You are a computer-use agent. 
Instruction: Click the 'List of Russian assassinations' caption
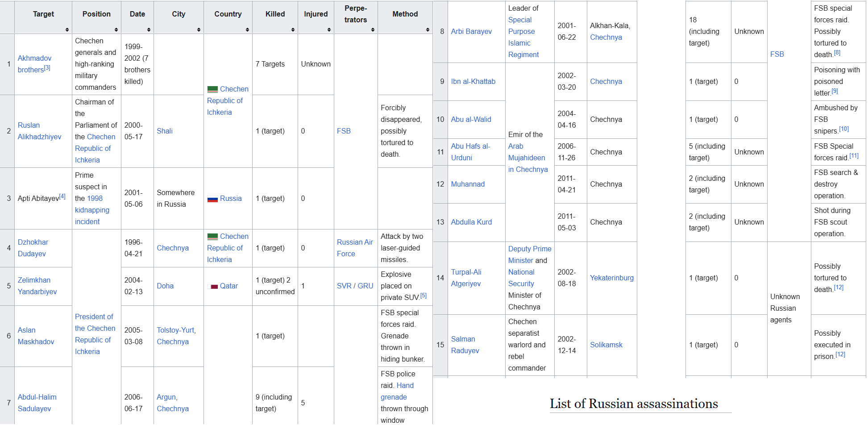[x=634, y=404]
